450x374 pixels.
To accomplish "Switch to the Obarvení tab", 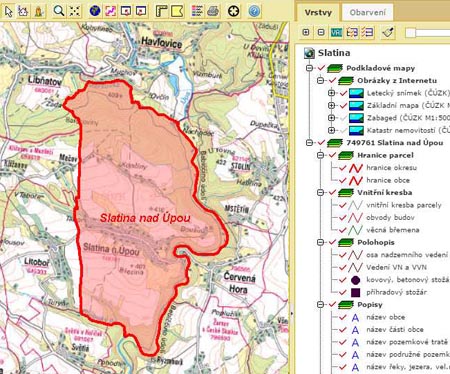I will (x=368, y=13).
